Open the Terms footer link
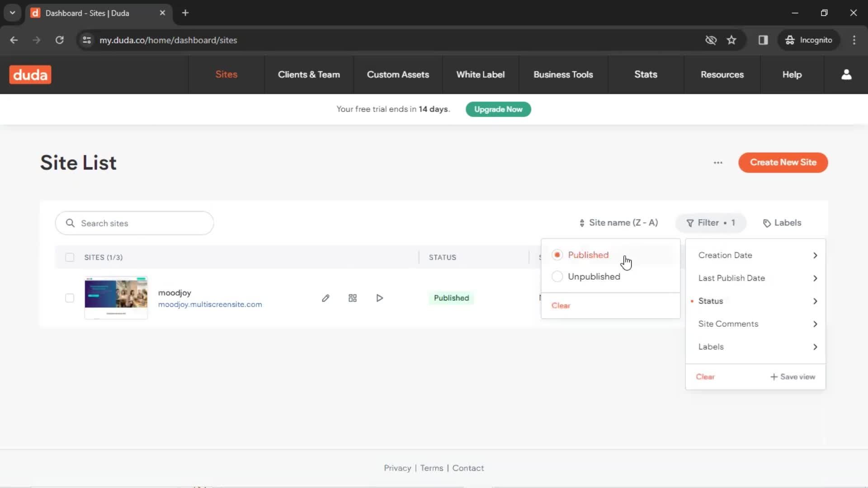 [432, 468]
